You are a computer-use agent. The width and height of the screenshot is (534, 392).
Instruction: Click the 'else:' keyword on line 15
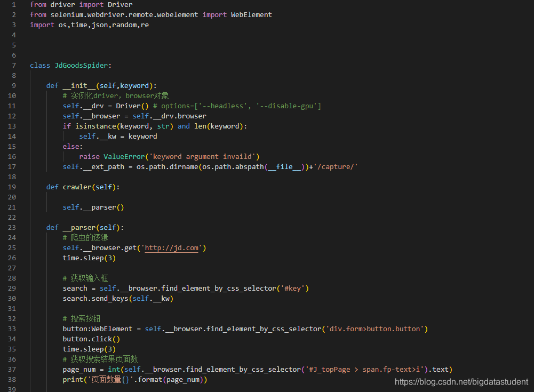tap(73, 147)
